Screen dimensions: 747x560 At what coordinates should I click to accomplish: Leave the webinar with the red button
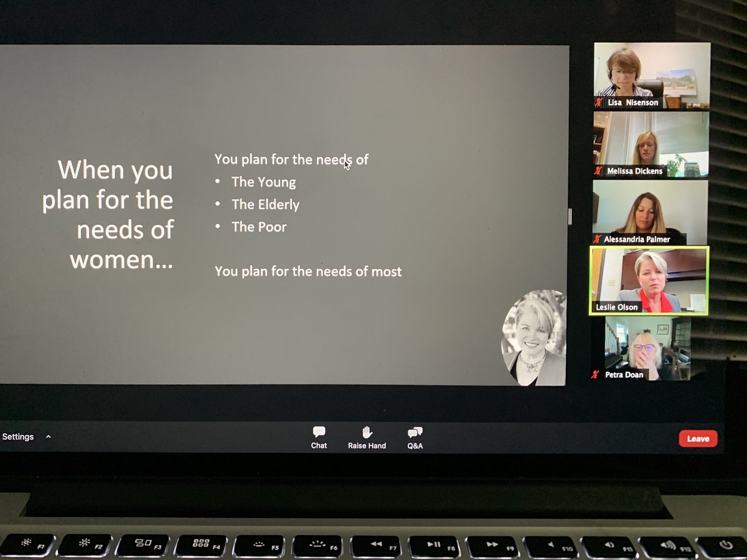click(698, 439)
